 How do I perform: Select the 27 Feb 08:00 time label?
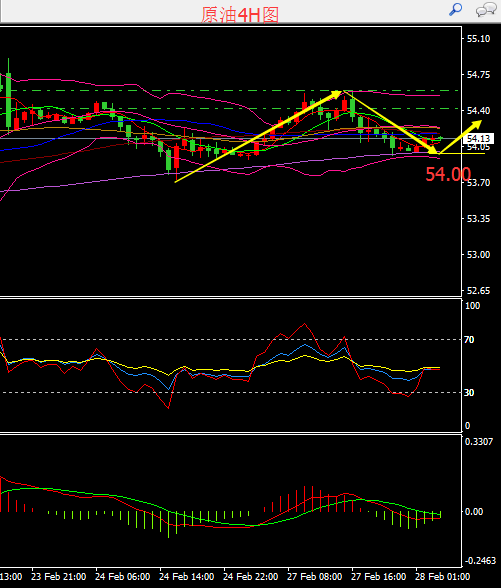[315, 577]
